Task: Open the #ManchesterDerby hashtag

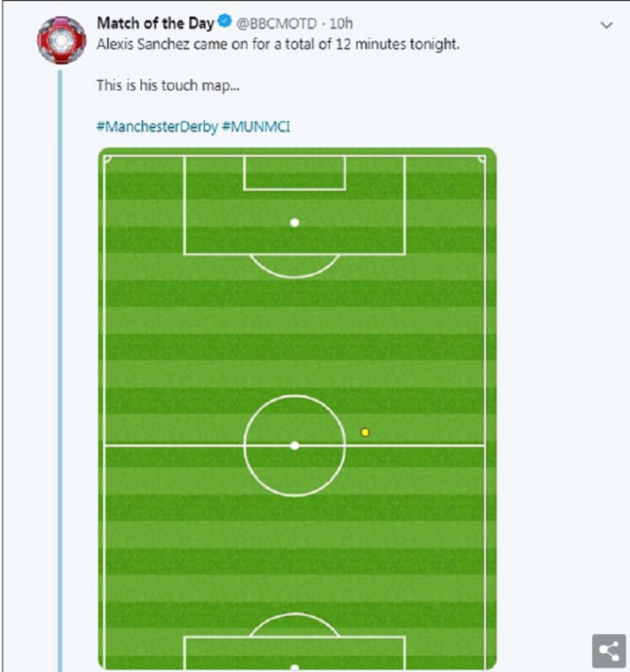Action: tap(157, 127)
